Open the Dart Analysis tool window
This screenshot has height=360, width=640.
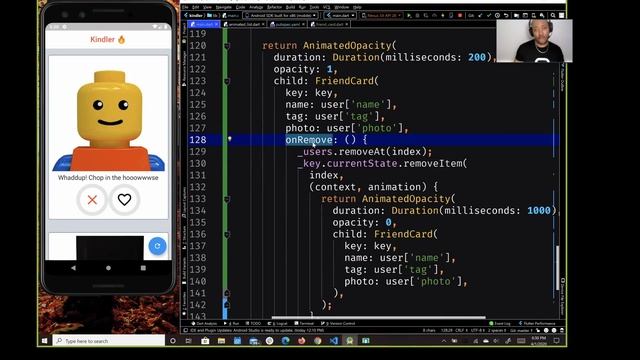204,324
